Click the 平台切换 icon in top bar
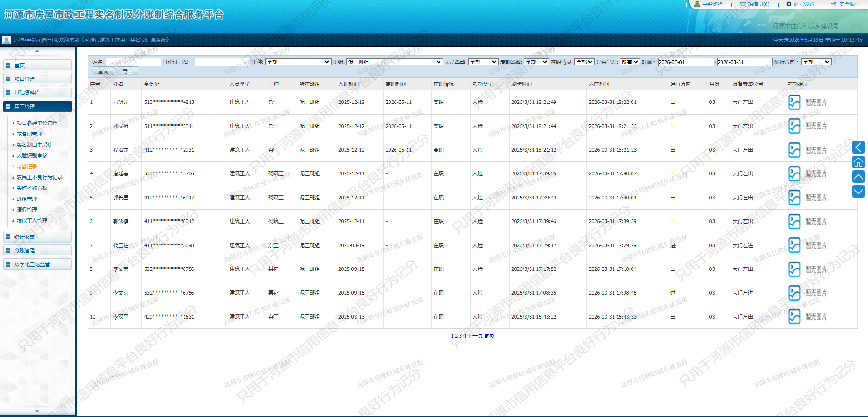This screenshot has height=417, width=868. point(697,4)
